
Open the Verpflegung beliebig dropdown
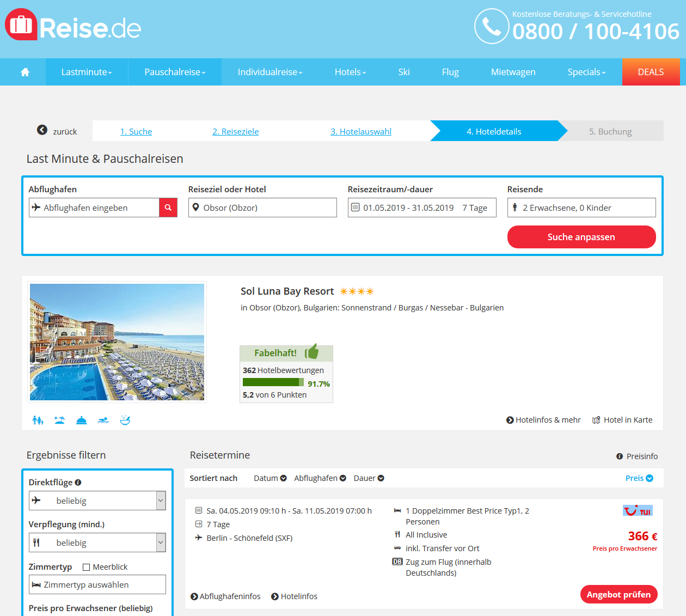pyautogui.click(x=97, y=542)
